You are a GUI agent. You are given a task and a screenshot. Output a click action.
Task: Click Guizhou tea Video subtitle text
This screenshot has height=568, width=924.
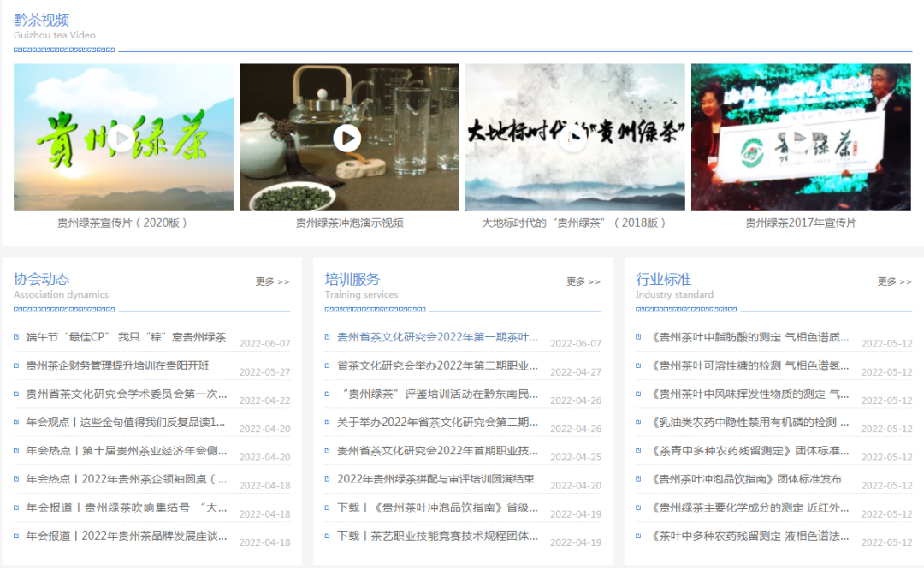coord(55,35)
